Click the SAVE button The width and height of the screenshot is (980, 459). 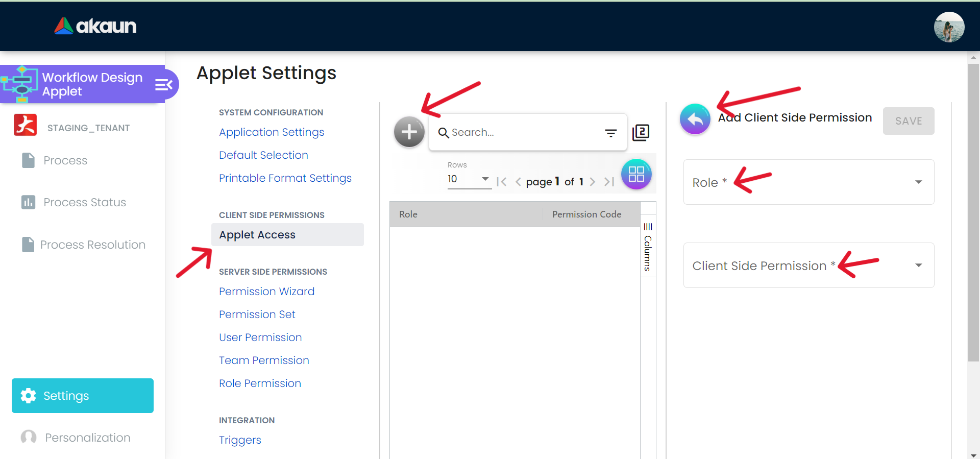coord(909,121)
